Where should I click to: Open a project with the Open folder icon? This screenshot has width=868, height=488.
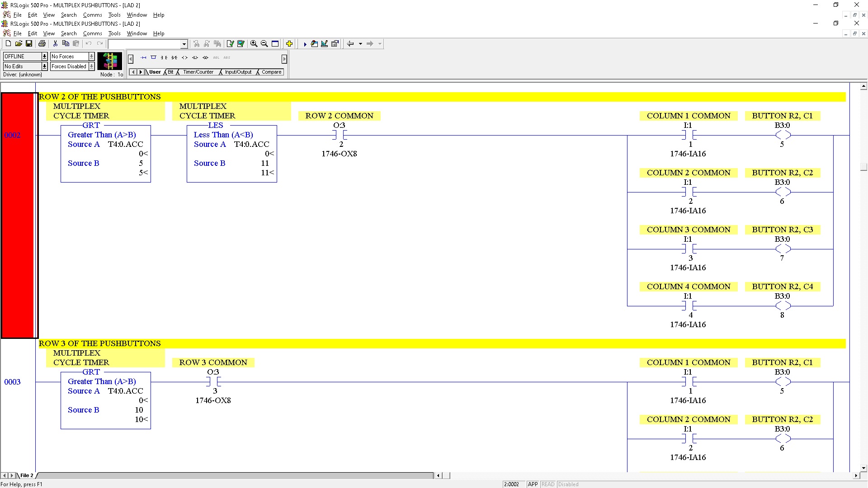pyautogui.click(x=19, y=44)
